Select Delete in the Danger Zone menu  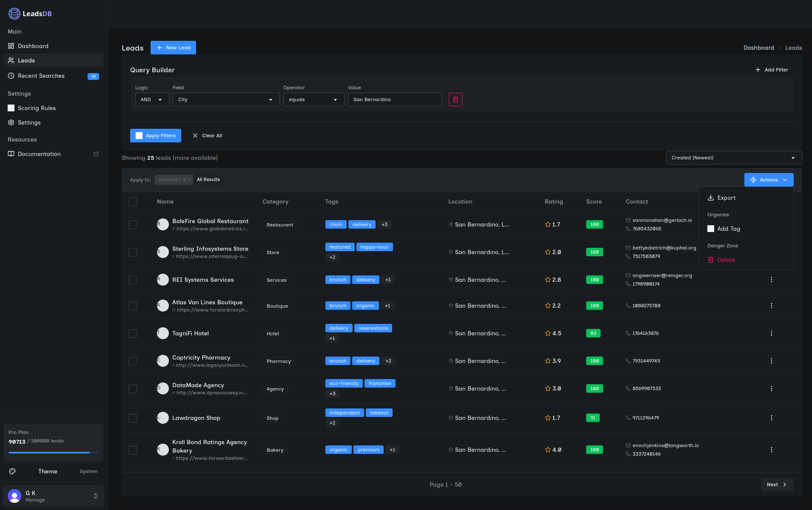pos(726,260)
